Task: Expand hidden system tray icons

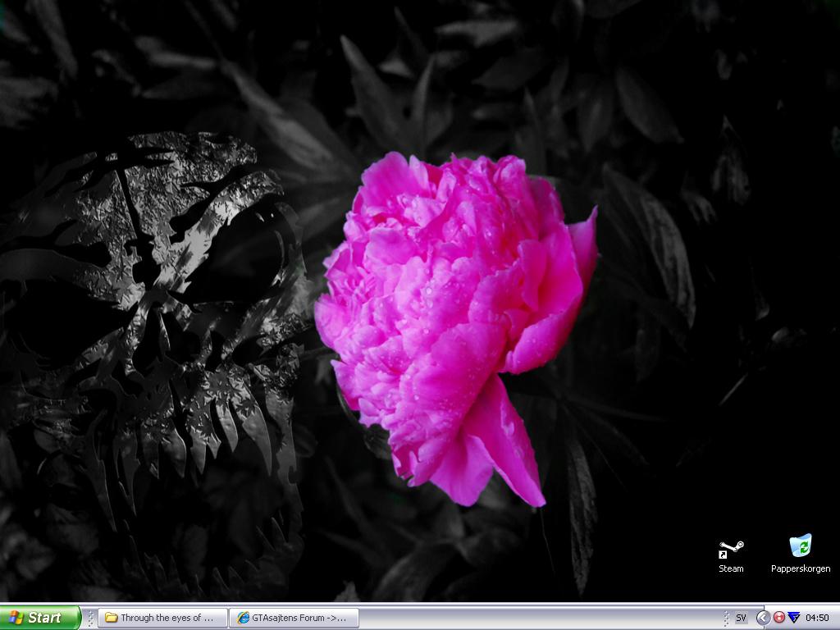Action: 763,618
